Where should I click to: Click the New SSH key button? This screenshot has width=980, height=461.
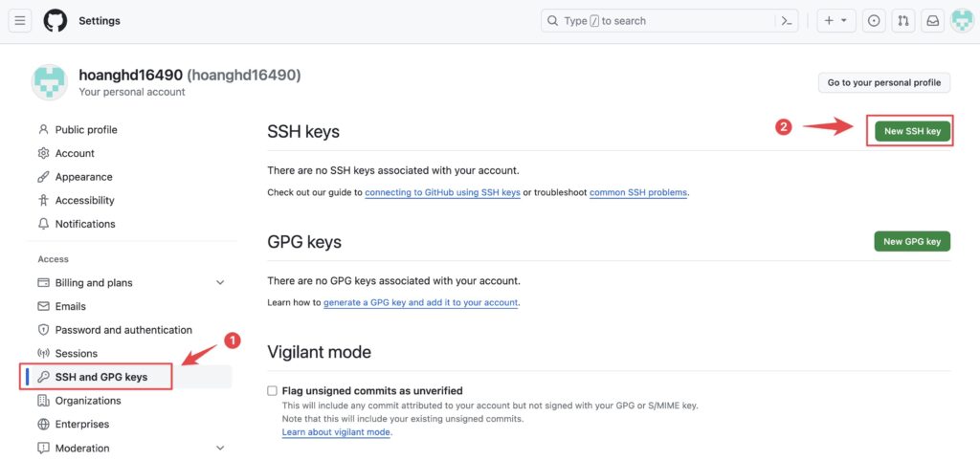click(912, 131)
